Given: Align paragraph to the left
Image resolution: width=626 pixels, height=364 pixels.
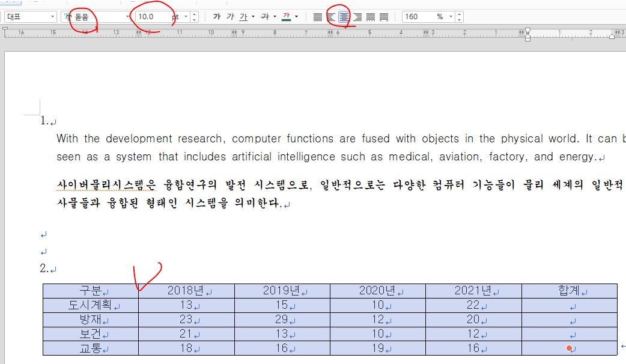Looking at the screenshot, I should [x=330, y=17].
